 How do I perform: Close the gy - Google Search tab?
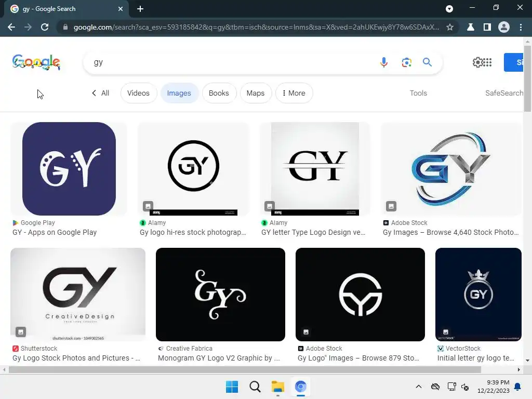coord(121,9)
